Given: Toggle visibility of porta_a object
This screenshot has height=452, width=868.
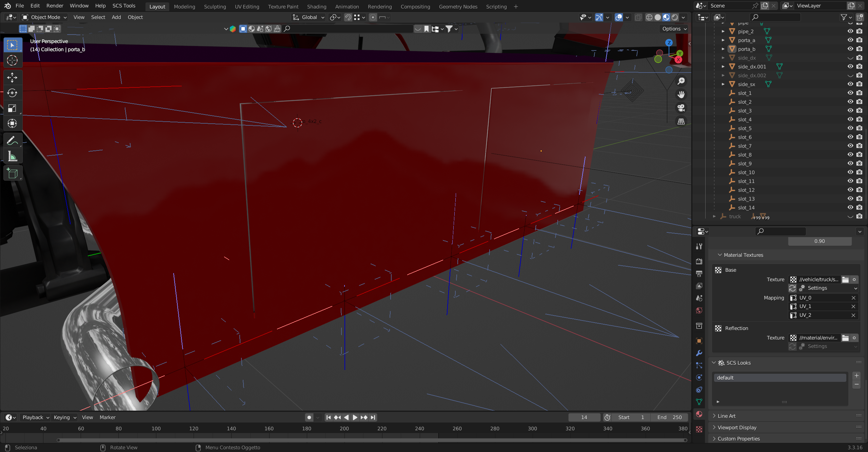Looking at the screenshot, I should pos(850,40).
